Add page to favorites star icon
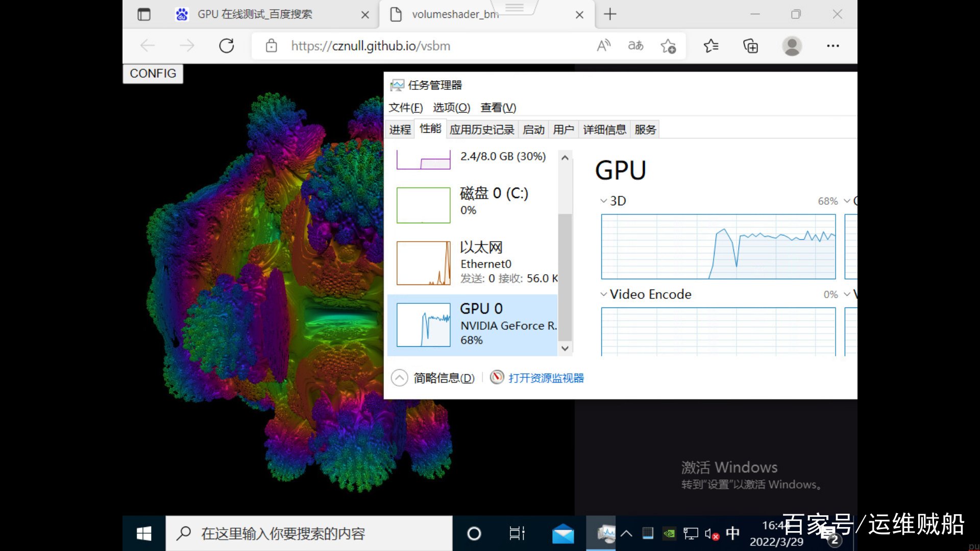The image size is (980, 551). point(668,46)
